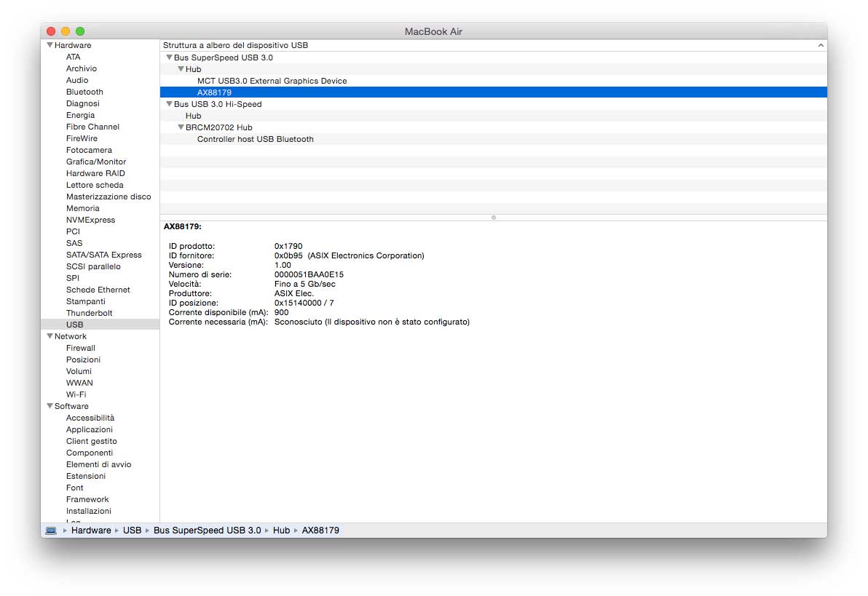Select Masterizzazione disco entry

pyautogui.click(x=108, y=196)
